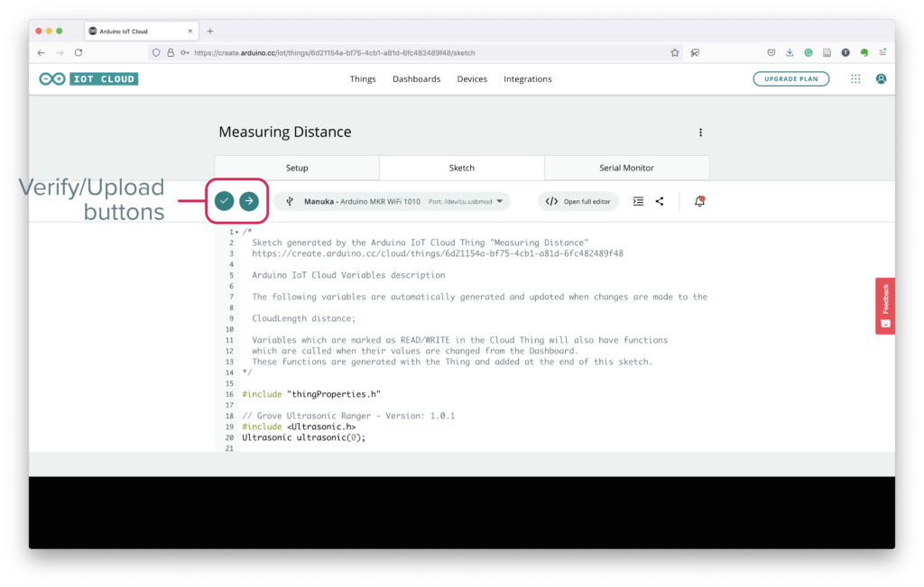Collapse the comment fold arrow on line 1
Screen dimensions: 924x587
237,232
